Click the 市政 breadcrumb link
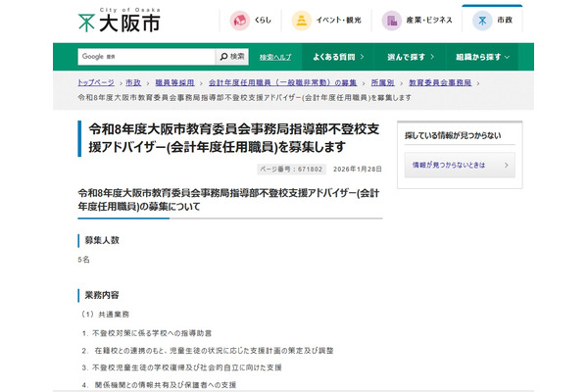This screenshot has width=588, height=392. [x=133, y=82]
